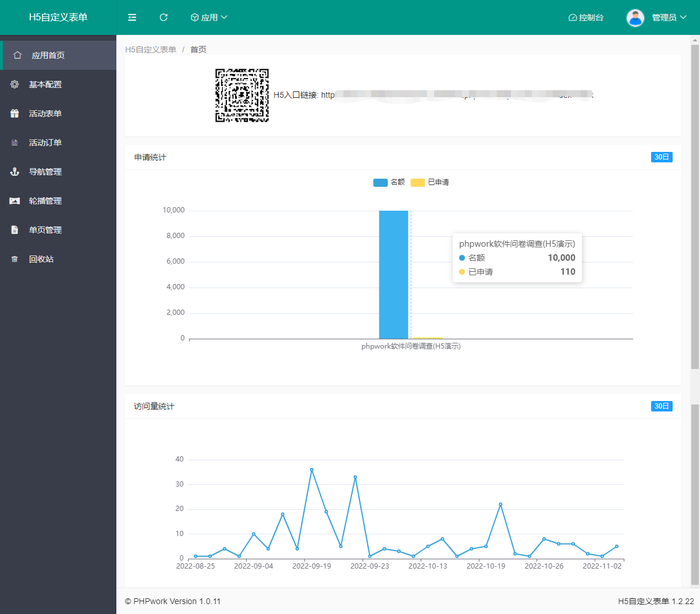Click the home icon next to 应用首页
Image resolution: width=700 pixels, height=614 pixels.
17,55
